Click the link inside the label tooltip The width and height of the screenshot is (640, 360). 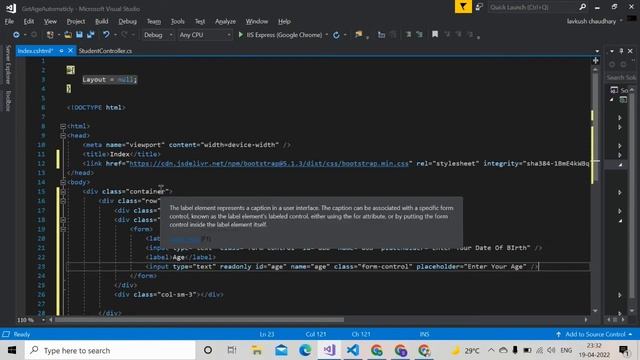(x=184, y=239)
